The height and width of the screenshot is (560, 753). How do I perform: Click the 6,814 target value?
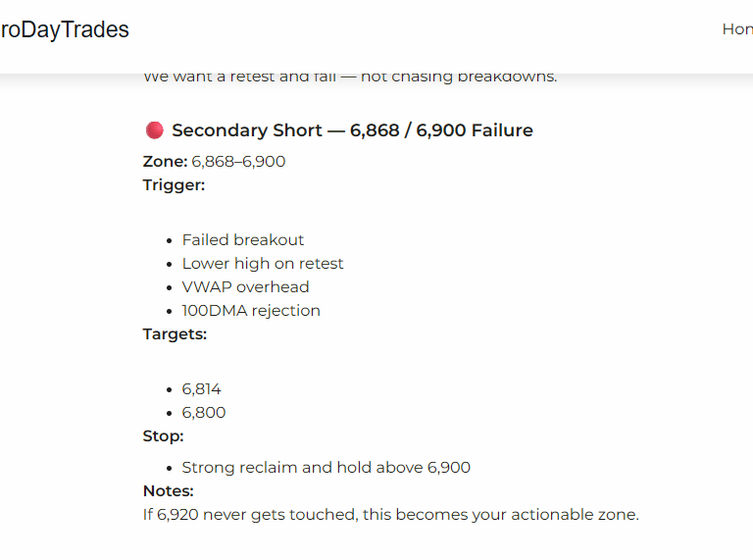(202, 388)
